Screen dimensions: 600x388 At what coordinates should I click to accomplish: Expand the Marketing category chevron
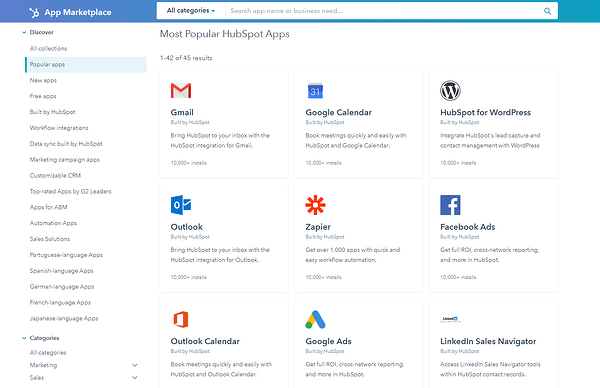click(135, 365)
